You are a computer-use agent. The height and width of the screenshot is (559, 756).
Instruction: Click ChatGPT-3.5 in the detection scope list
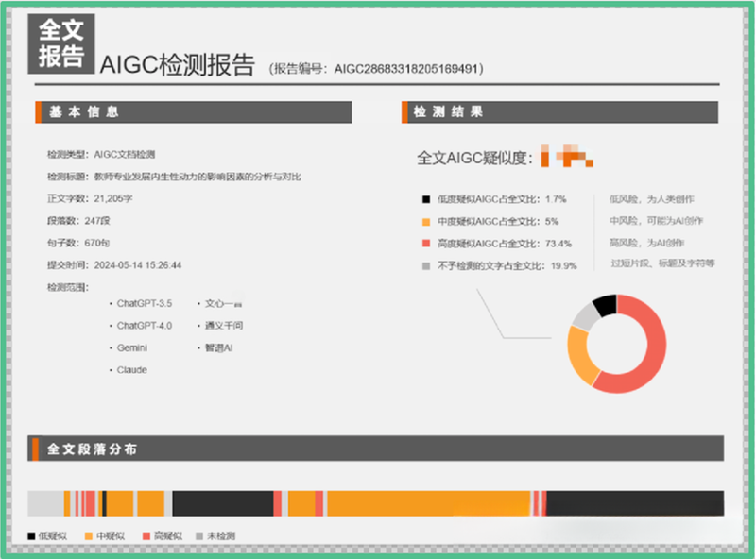[x=145, y=303]
